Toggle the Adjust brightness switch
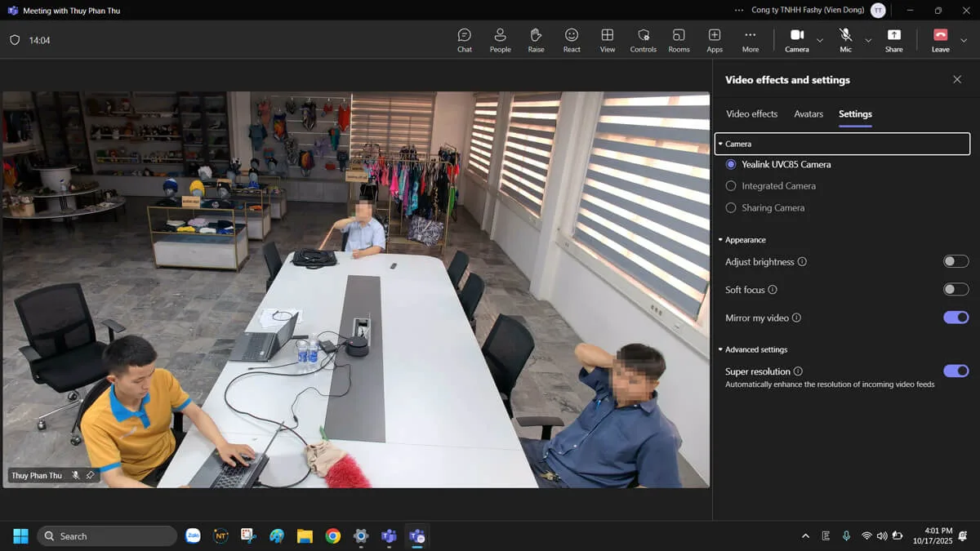Image resolution: width=980 pixels, height=551 pixels. pos(955,262)
